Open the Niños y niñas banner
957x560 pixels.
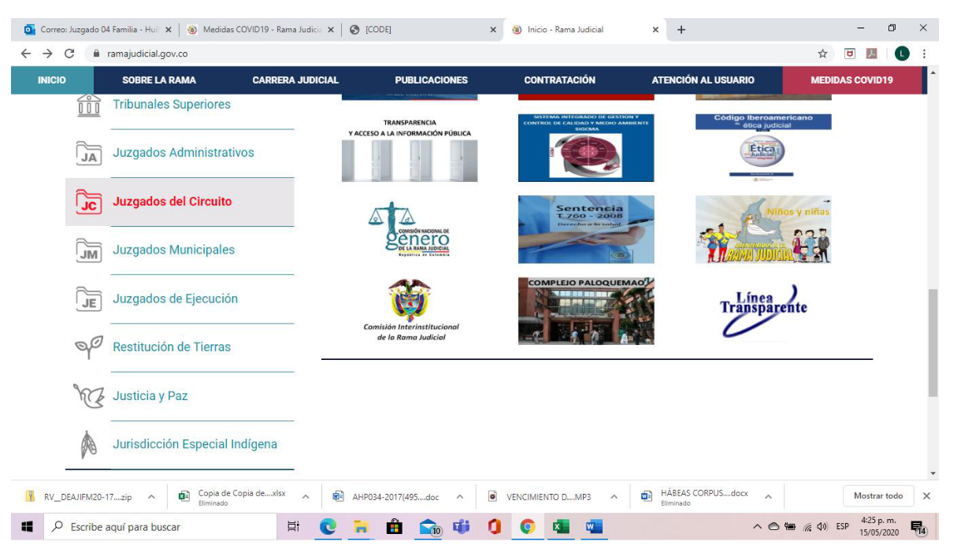point(763,229)
